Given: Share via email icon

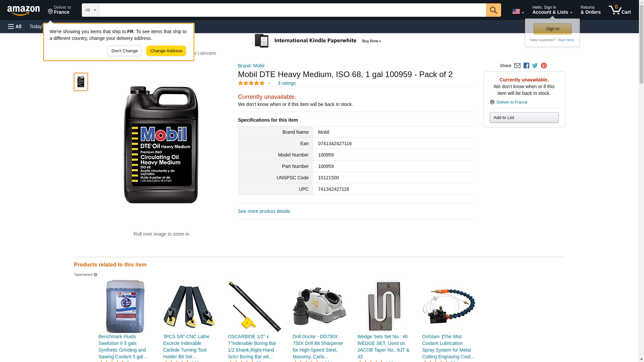Looking at the screenshot, I should pyautogui.click(x=517, y=66).
